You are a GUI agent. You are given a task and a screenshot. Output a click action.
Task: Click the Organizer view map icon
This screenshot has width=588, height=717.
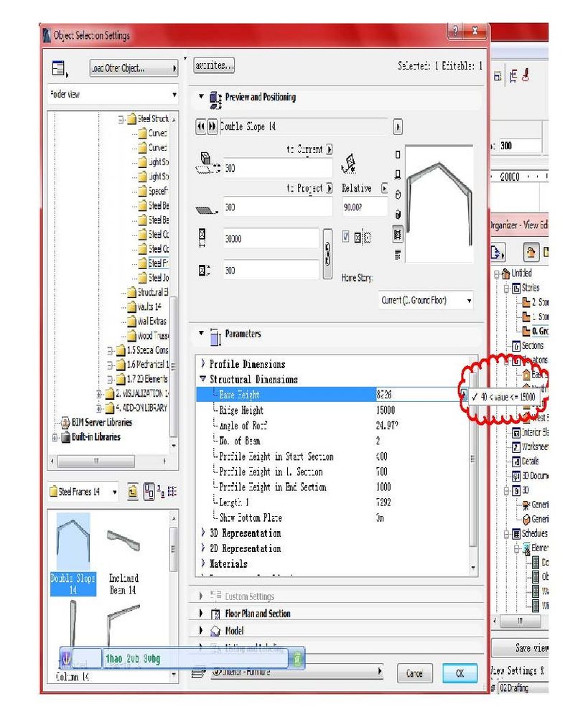click(x=531, y=253)
